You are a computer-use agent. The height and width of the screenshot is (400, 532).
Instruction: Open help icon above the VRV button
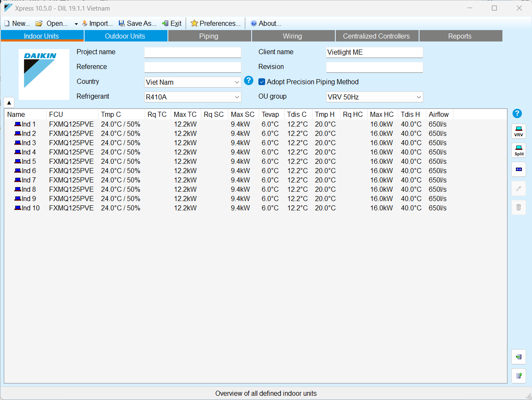[x=517, y=113]
